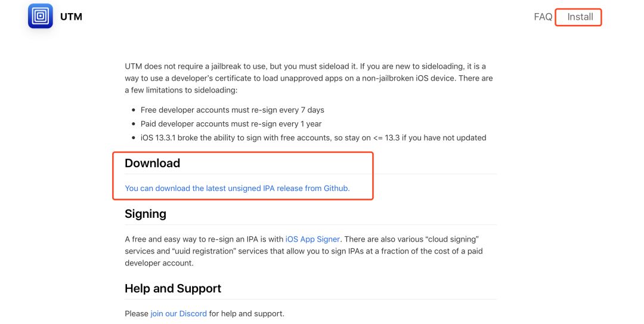Click the iOS 13.3.1 bullet item

point(313,138)
